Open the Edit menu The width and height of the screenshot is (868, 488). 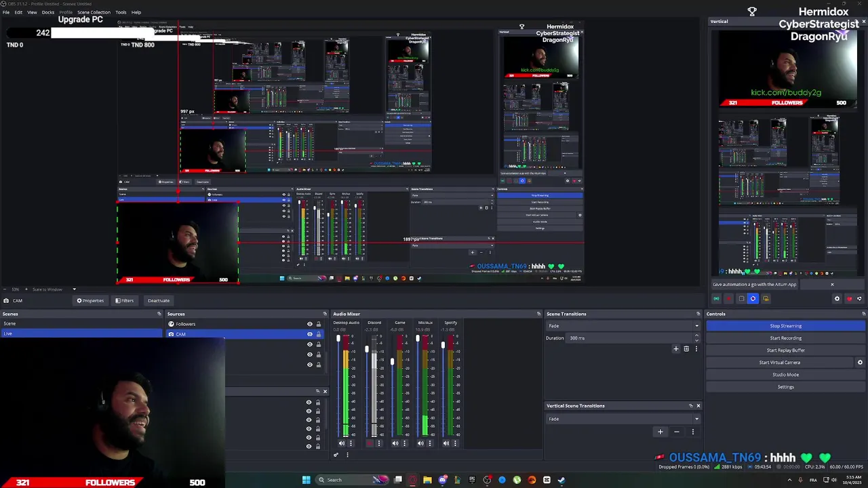click(18, 12)
